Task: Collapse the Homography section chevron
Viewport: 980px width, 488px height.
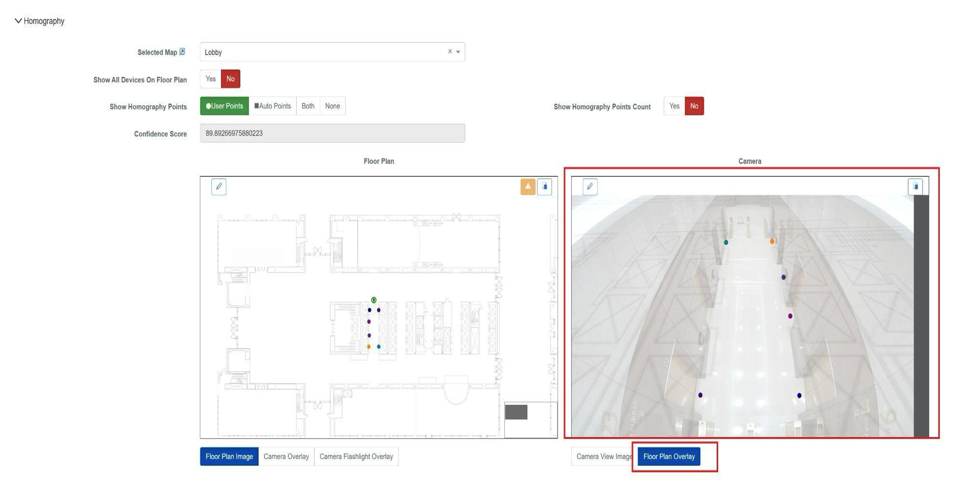Action: [18, 21]
